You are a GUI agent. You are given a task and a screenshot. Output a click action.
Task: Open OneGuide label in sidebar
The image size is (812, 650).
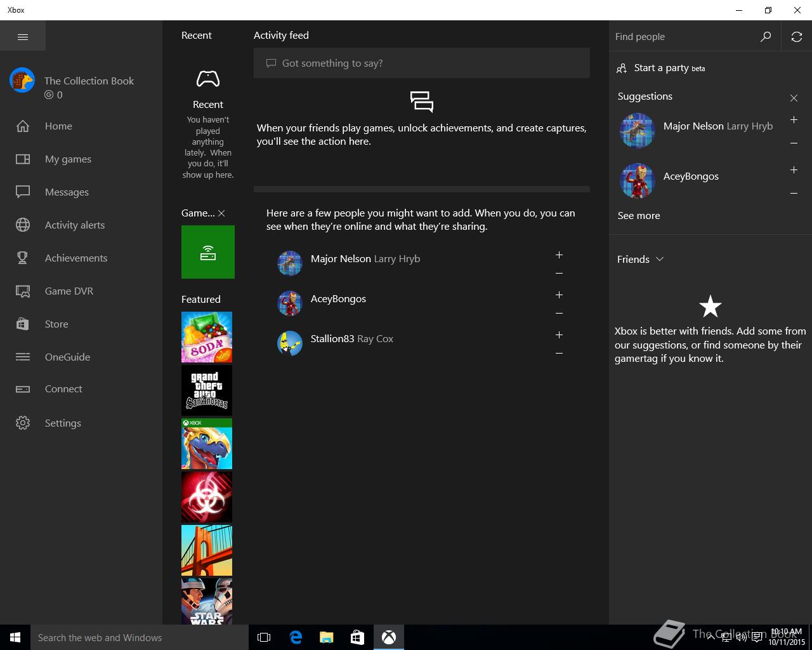coord(67,357)
